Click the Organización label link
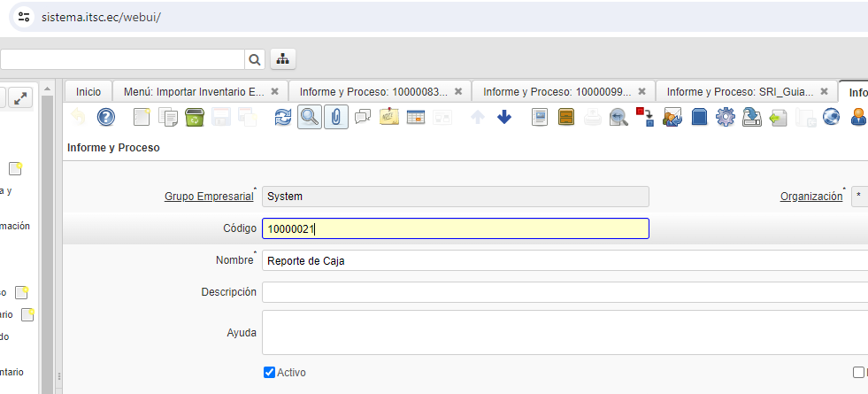Screen dimensions: 868x394 [810, 197]
